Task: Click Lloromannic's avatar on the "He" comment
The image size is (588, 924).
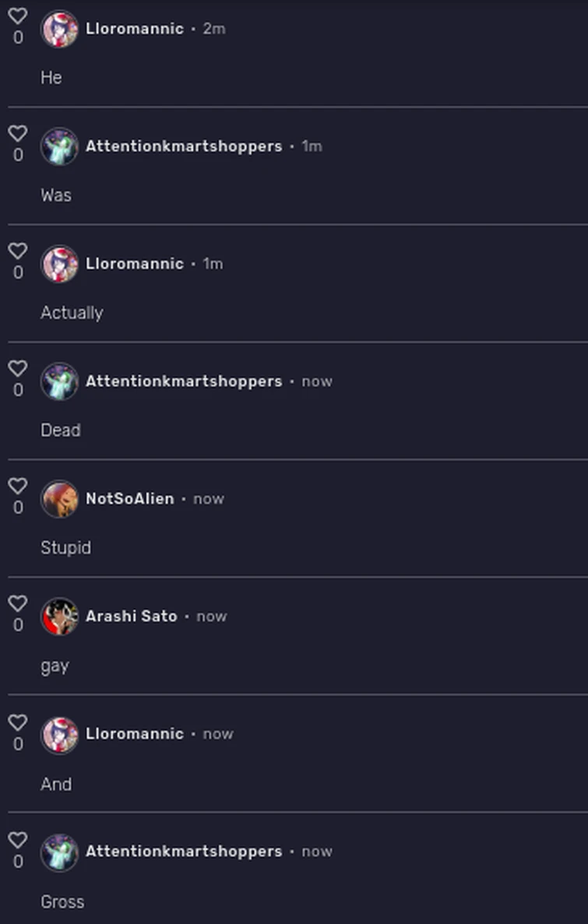Action: [58, 29]
